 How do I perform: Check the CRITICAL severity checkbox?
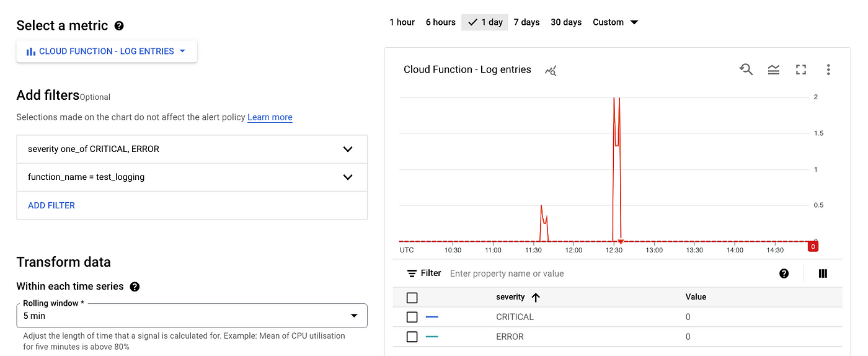tap(412, 317)
